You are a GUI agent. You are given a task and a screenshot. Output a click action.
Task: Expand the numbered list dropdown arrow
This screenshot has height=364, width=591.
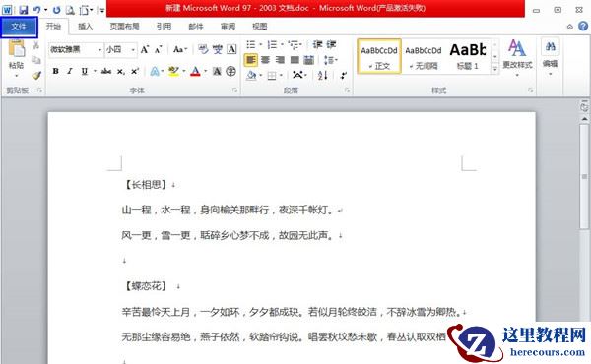[x=282, y=45]
